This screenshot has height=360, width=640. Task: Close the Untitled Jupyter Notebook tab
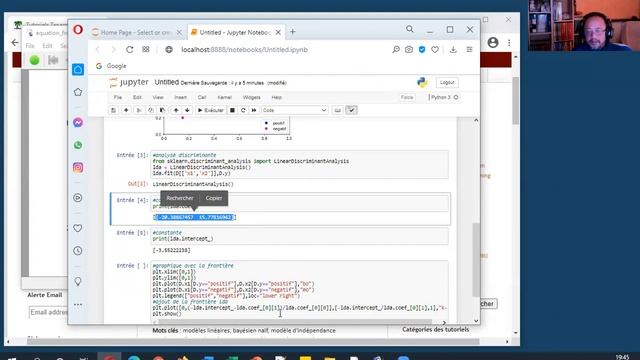(x=278, y=32)
